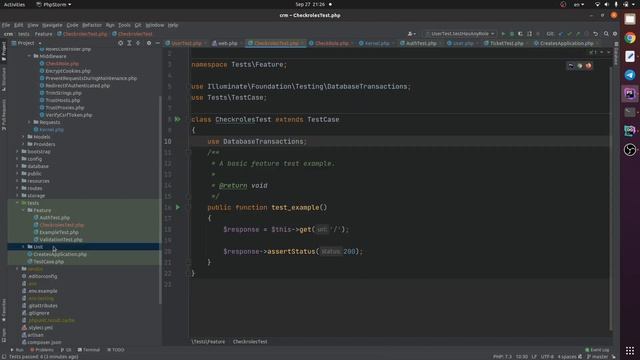This screenshot has width=640, height=360.
Task: Open the Refactor menu
Action: click(x=92, y=25)
